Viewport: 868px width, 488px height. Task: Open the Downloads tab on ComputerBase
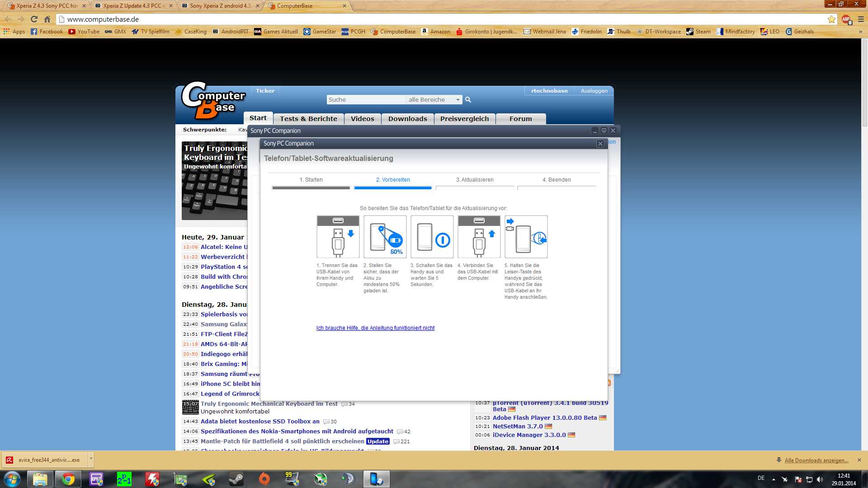(407, 119)
